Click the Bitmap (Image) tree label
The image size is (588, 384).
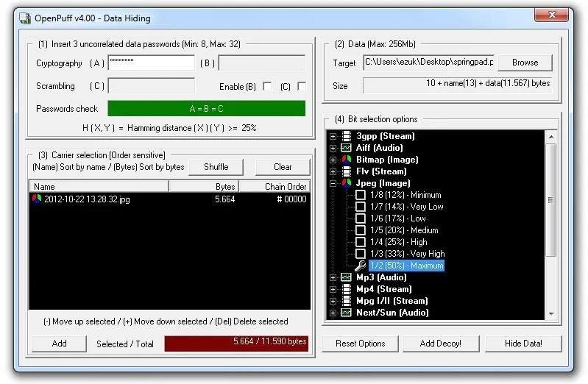pyautogui.click(x=387, y=160)
